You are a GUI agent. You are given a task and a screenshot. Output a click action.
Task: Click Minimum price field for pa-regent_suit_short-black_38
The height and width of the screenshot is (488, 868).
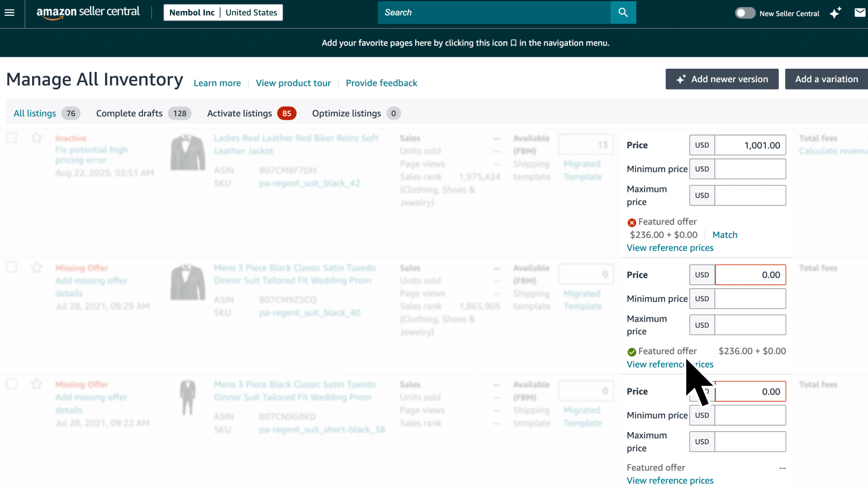coord(750,415)
